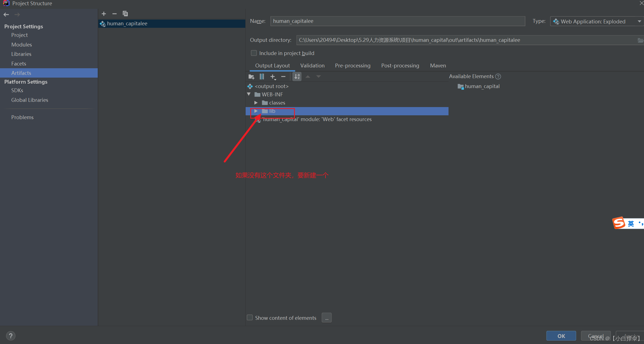This screenshot has height=344, width=644.
Task: Select Artifacts in settings sidebar
Action: (x=49, y=73)
